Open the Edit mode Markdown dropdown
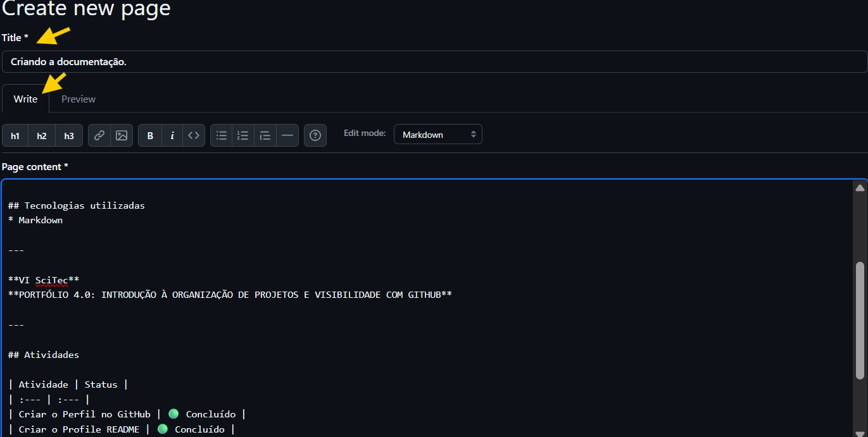Image resolution: width=868 pixels, height=437 pixels. coord(438,135)
